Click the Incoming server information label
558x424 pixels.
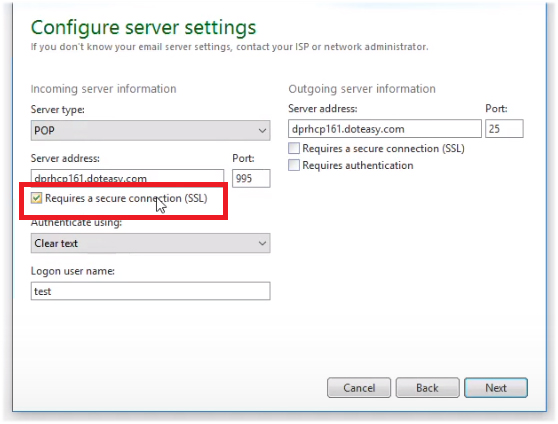coord(104,89)
